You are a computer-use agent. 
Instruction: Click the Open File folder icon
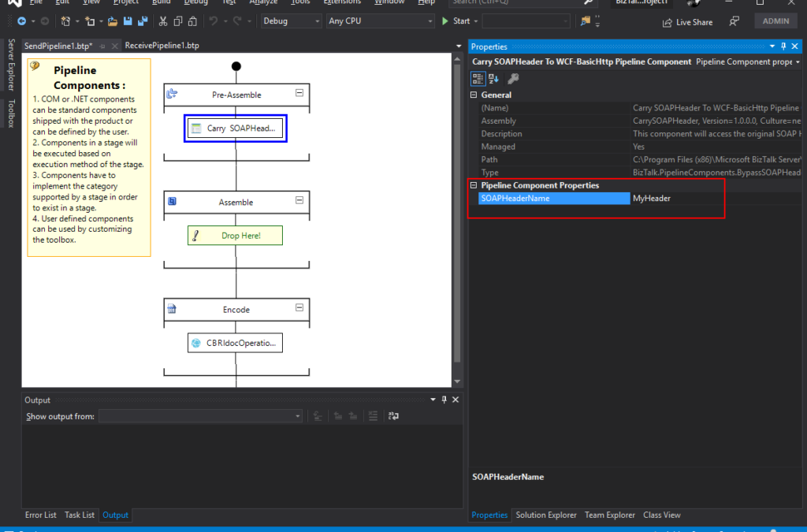click(112, 21)
